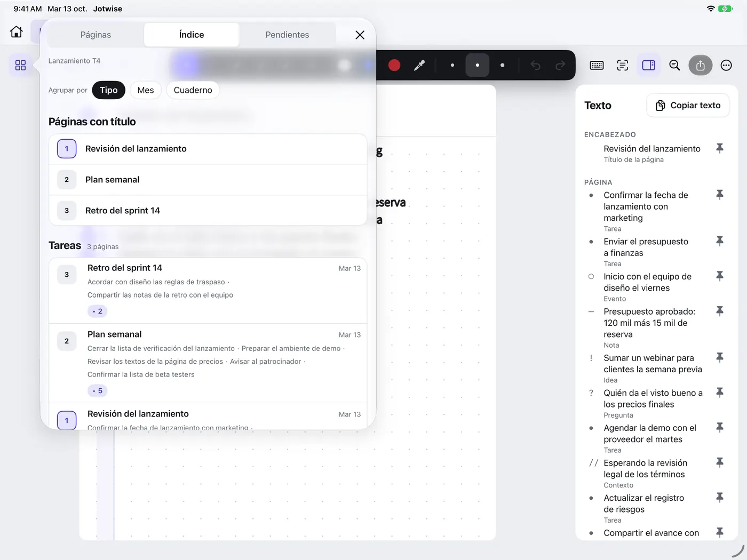Tap the share export icon
The image size is (747, 560).
[701, 65]
